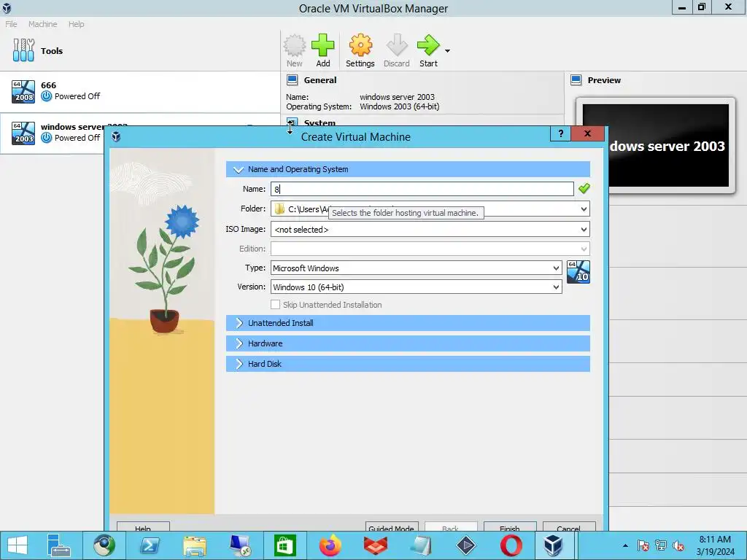Expand the Unattended Install section
The width and height of the screenshot is (747, 560).
click(x=408, y=323)
